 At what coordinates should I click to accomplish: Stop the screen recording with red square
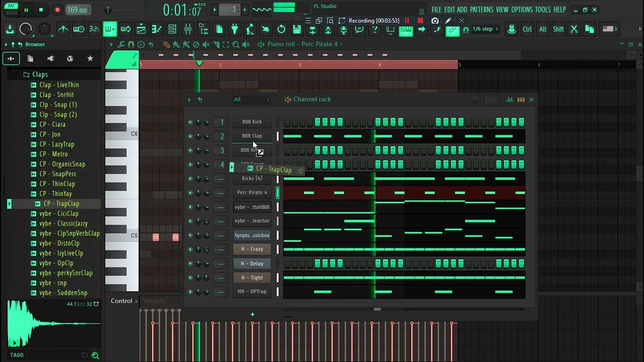point(420,21)
